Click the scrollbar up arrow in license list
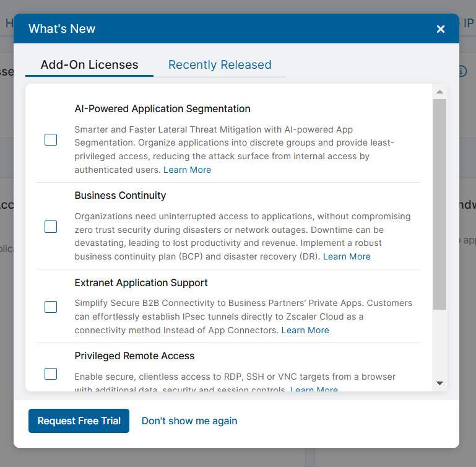The width and height of the screenshot is (476, 467). pos(439,92)
